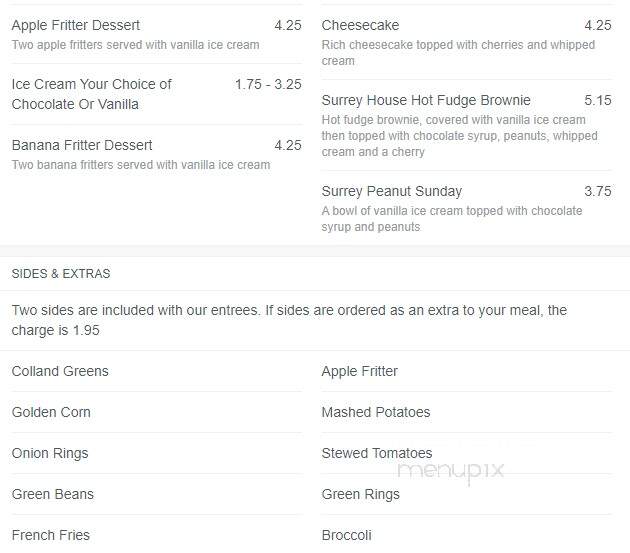This screenshot has width=630, height=553.
Task: Click the Banana Fritter Dessert item
Action: (157, 155)
